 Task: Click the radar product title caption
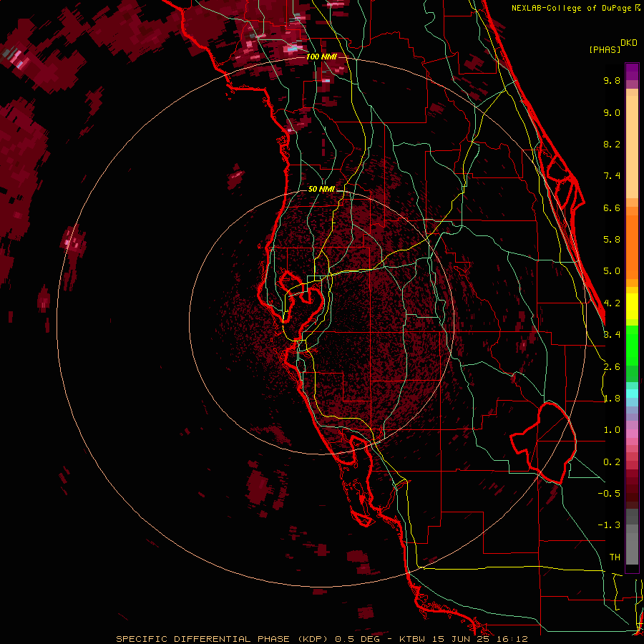[x=321, y=639]
